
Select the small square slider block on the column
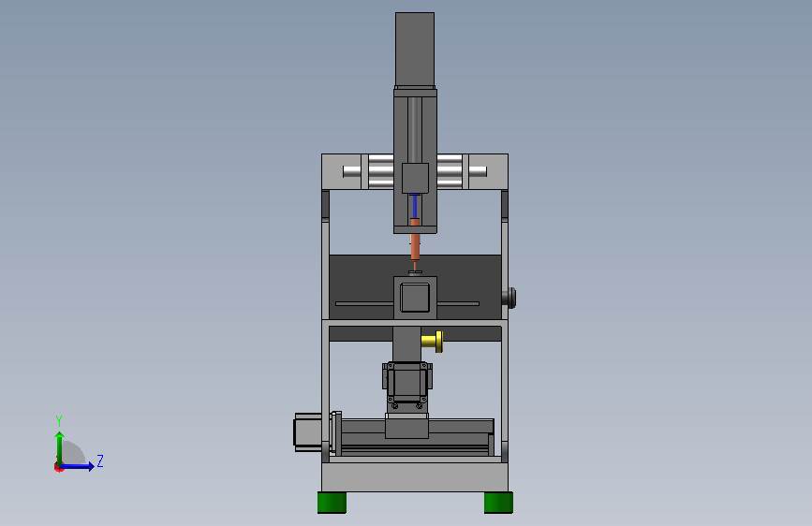[x=415, y=178]
